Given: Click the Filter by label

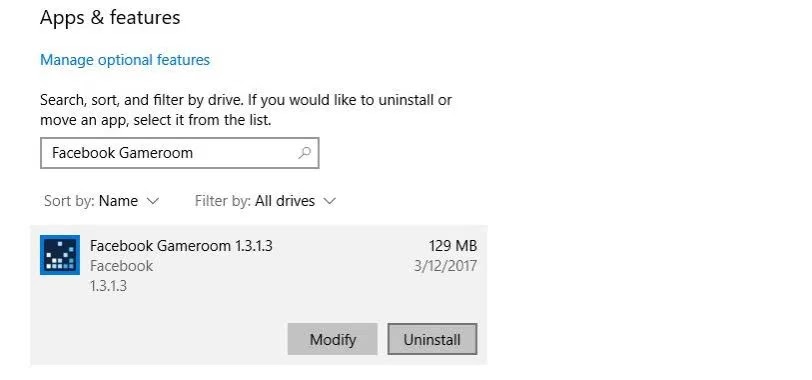Looking at the screenshot, I should click(x=223, y=201).
